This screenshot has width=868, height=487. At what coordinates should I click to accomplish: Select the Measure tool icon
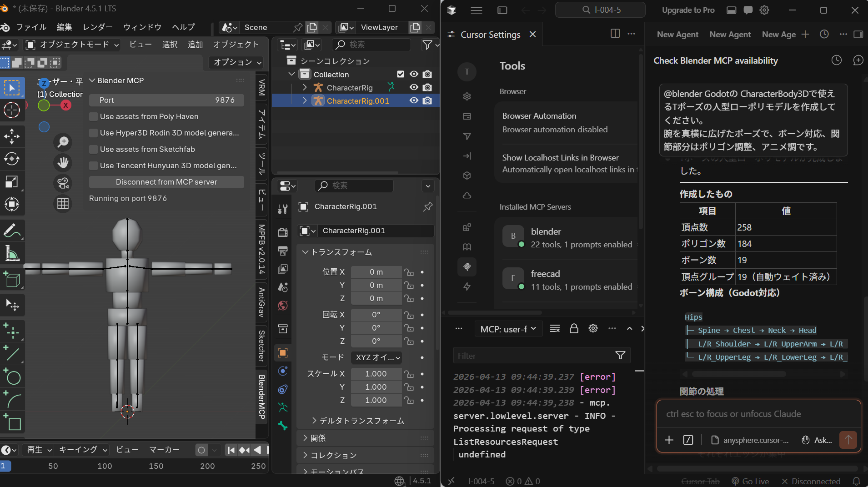point(12,254)
